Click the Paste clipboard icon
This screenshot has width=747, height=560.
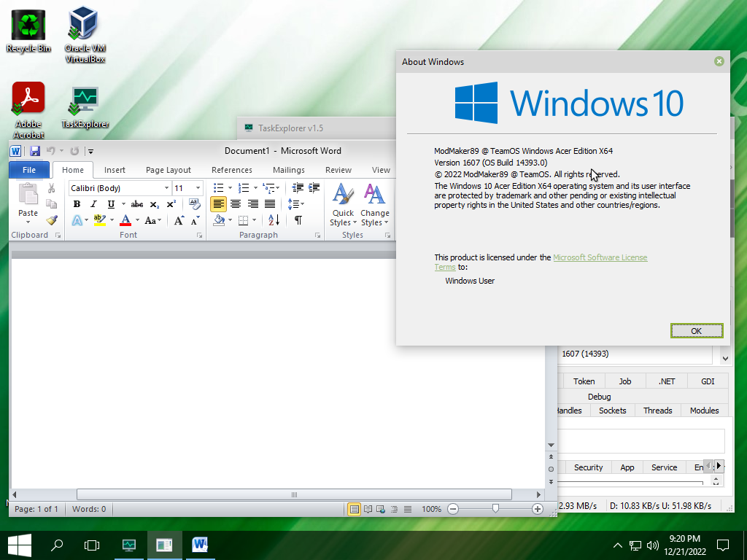[28, 194]
